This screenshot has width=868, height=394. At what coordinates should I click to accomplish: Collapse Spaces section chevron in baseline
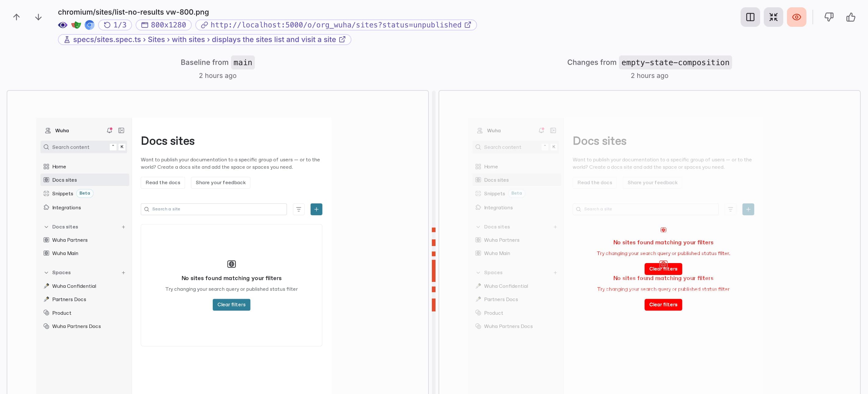tap(46, 273)
